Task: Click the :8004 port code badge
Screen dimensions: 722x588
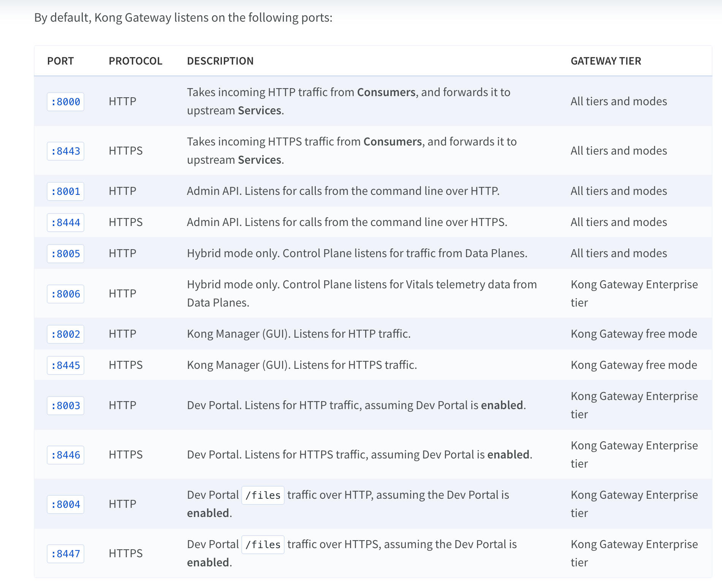Action: point(65,504)
